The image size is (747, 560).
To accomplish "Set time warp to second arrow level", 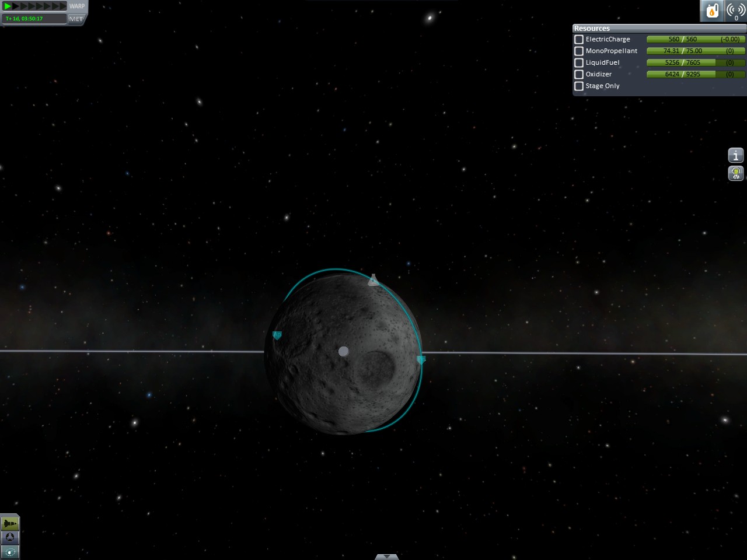I will 16,6.
